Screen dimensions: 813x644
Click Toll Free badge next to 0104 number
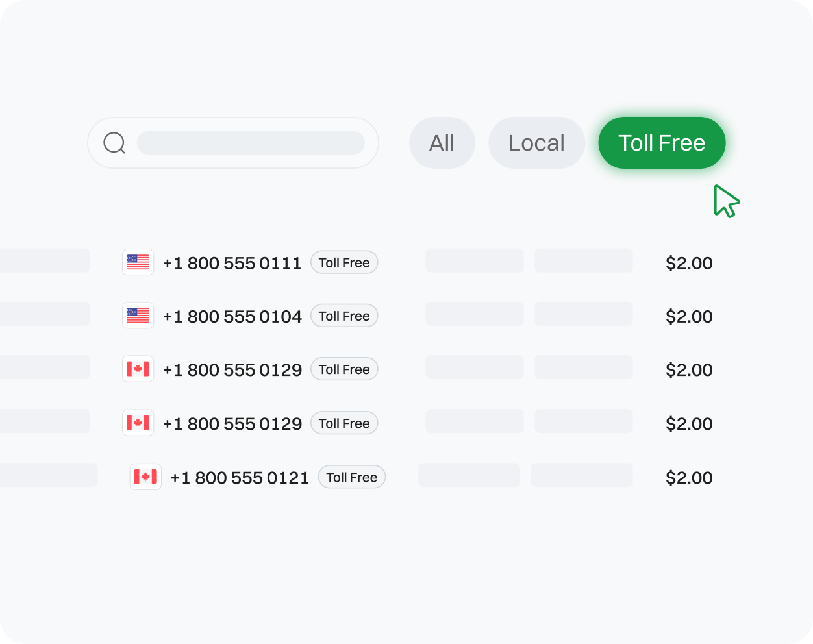(344, 316)
